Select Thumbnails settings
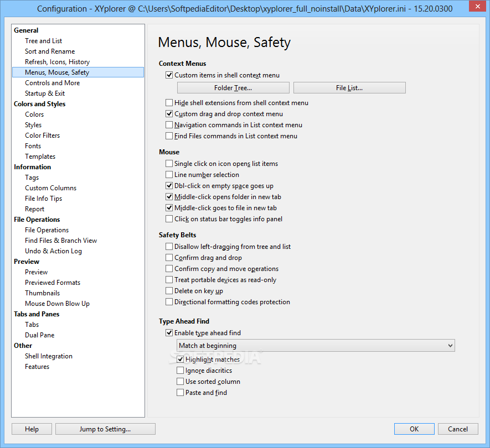490x448 pixels. [x=42, y=293]
